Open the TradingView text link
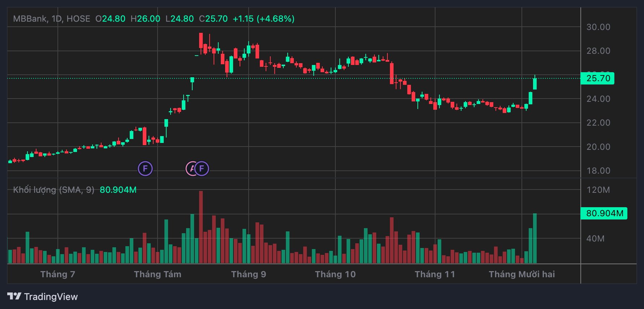 (51, 297)
